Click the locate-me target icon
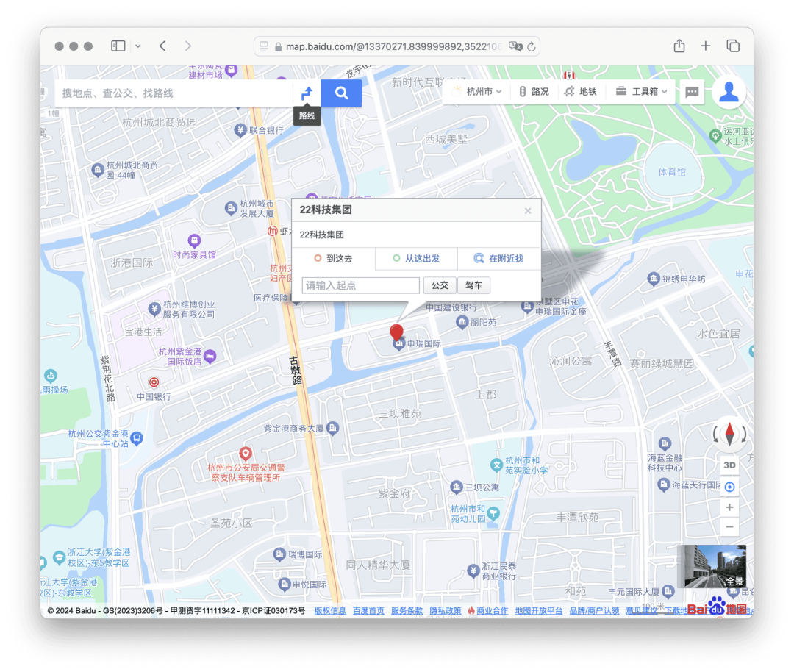This screenshot has height=672, width=794. [729, 487]
